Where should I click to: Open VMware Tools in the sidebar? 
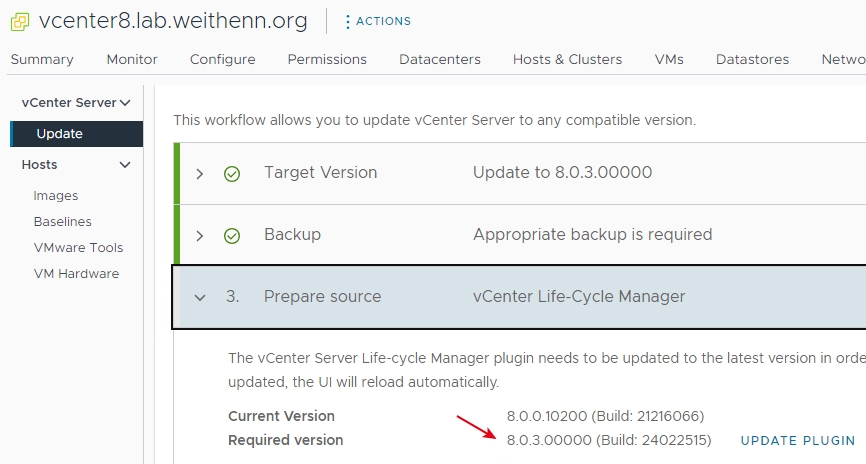[78, 247]
